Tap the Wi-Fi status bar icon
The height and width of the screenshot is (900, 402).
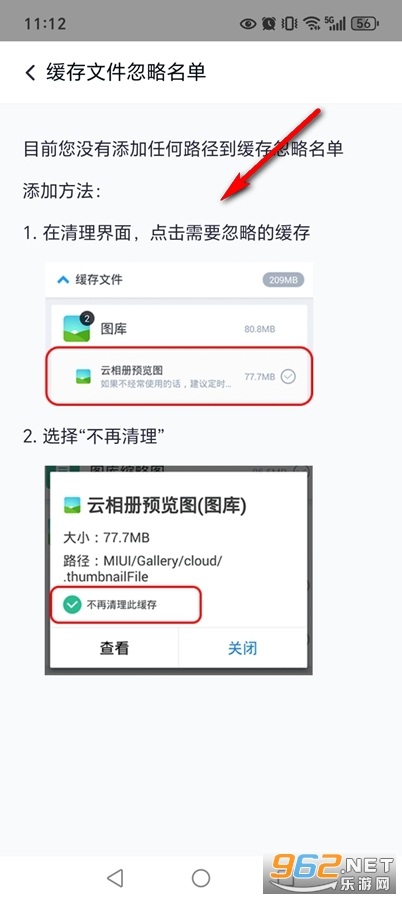pyautogui.click(x=312, y=24)
